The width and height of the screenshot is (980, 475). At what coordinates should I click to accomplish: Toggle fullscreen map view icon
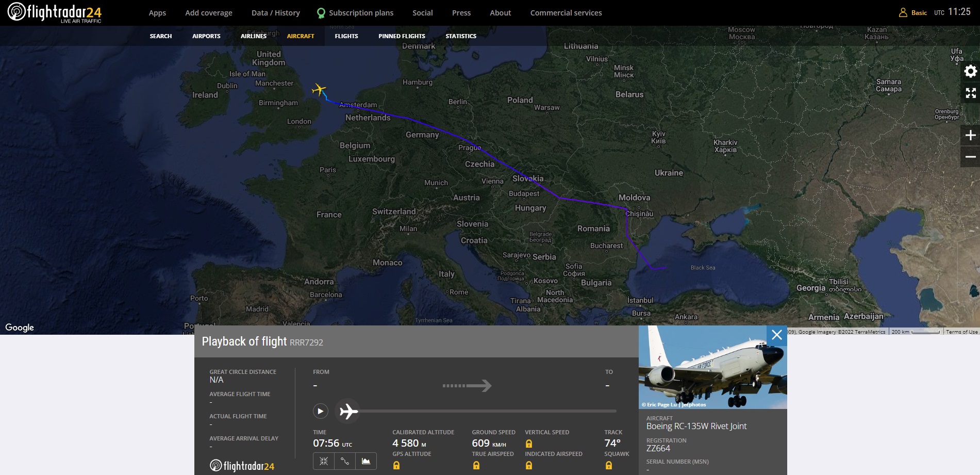[x=970, y=93]
